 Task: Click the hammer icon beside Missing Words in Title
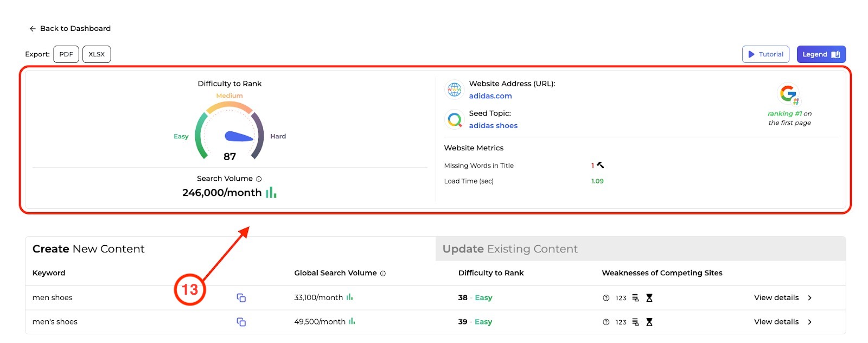coord(601,165)
